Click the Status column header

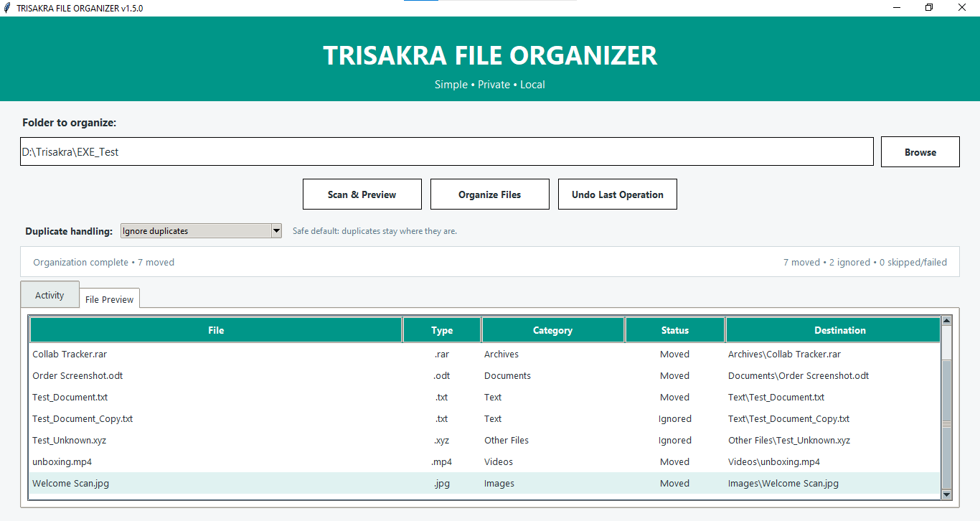(674, 330)
